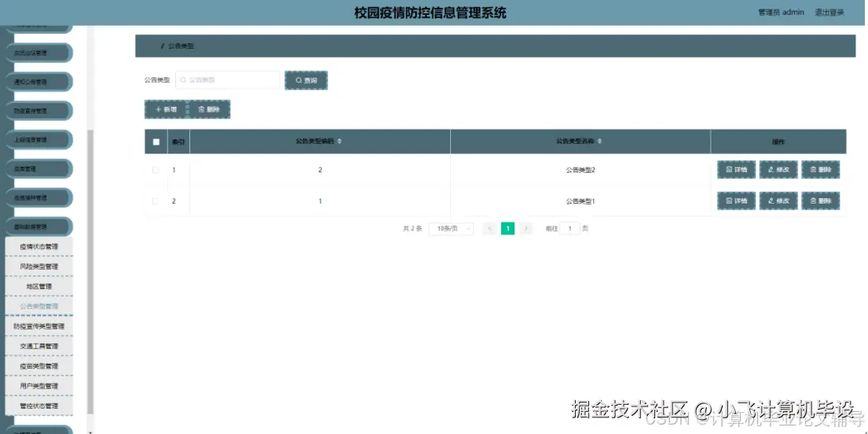
Task: Click 退出登录 logout link
Action: click(x=830, y=13)
